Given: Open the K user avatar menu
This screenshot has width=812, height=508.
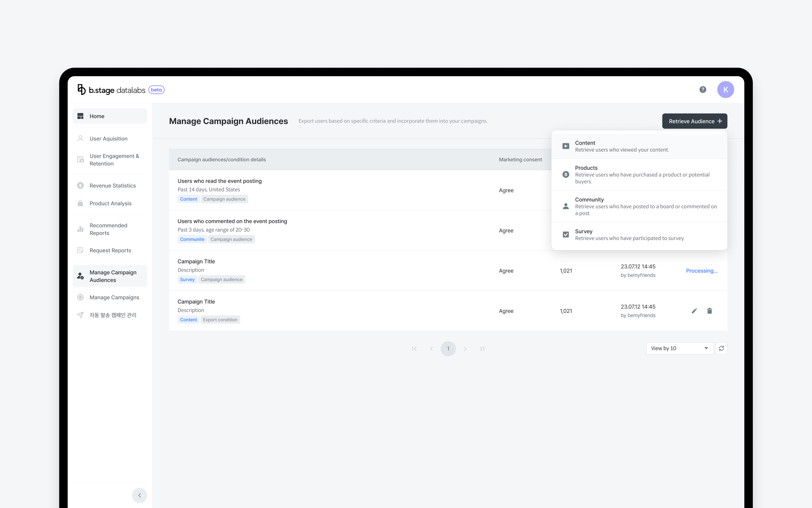Looking at the screenshot, I should coord(726,90).
